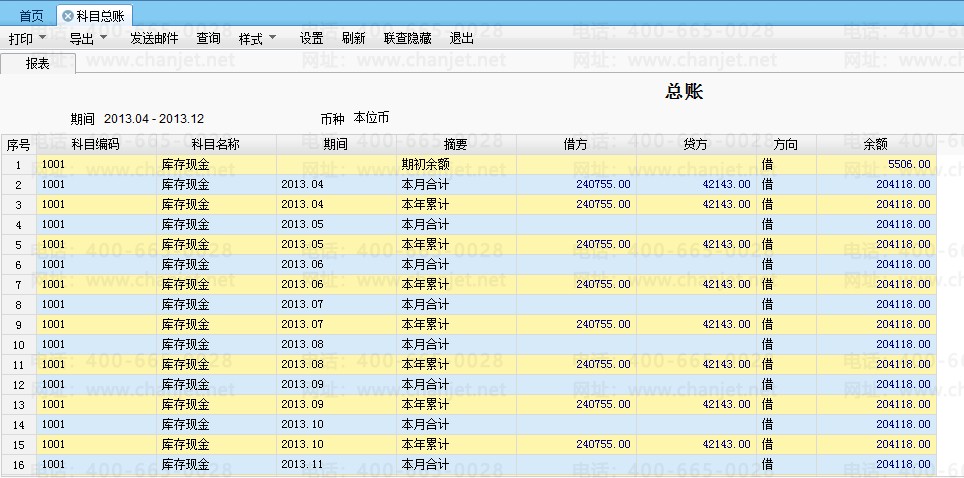Image resolution: width=964 pixels, height=478 pixels.
Task: Click 1001 code in row 10
Action: point(96,345)
